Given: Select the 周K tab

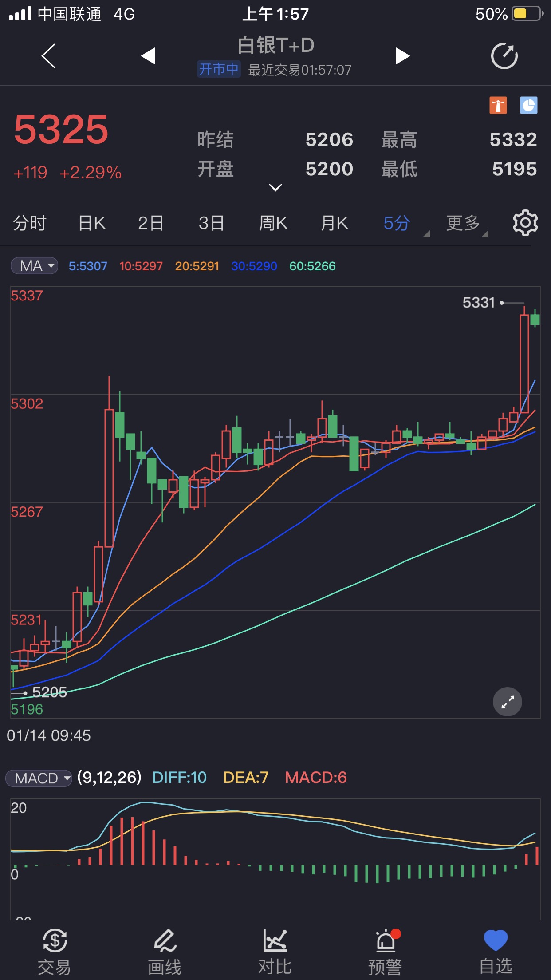Looking at the screenshot, I should click(273, 223).
